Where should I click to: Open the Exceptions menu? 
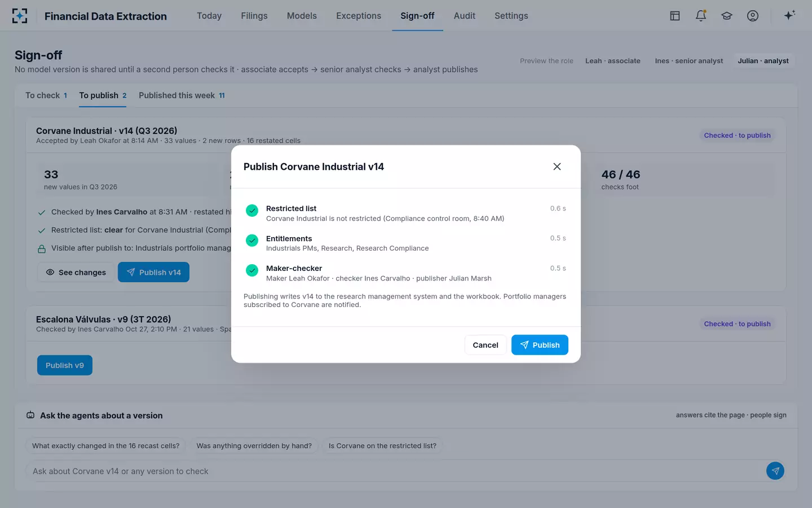pos(359,16)
